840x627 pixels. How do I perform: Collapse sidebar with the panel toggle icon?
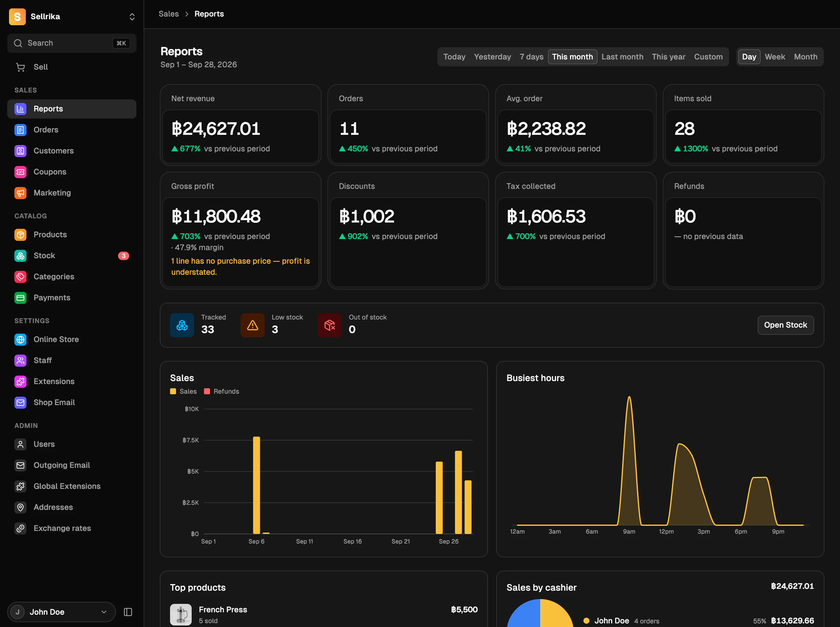point(128,612)
